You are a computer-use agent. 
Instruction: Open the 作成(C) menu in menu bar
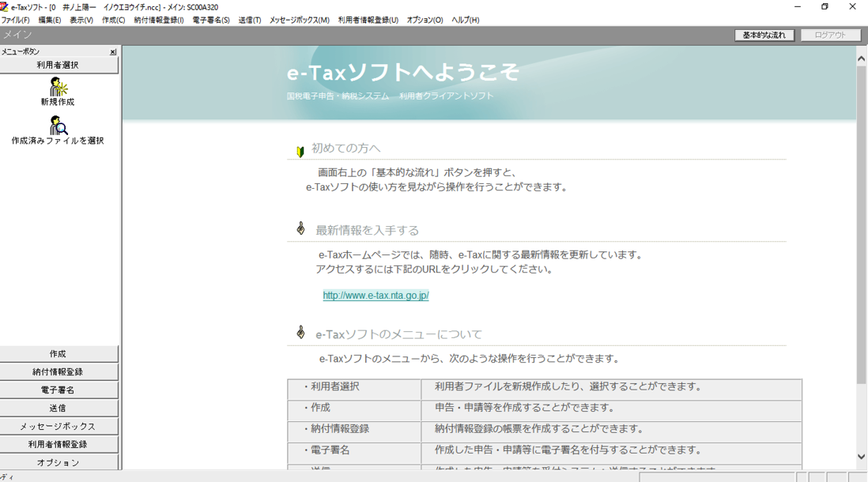(114, 20)
